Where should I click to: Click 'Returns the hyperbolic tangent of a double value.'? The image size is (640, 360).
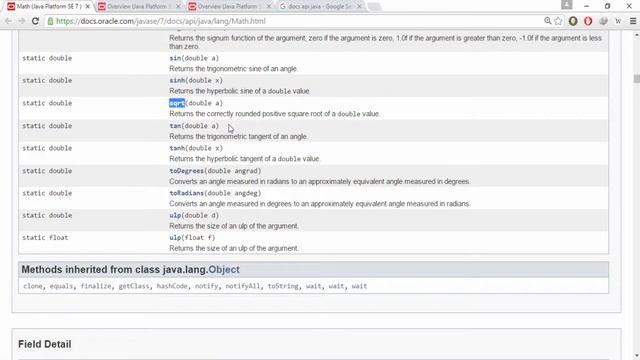(245, 159)
